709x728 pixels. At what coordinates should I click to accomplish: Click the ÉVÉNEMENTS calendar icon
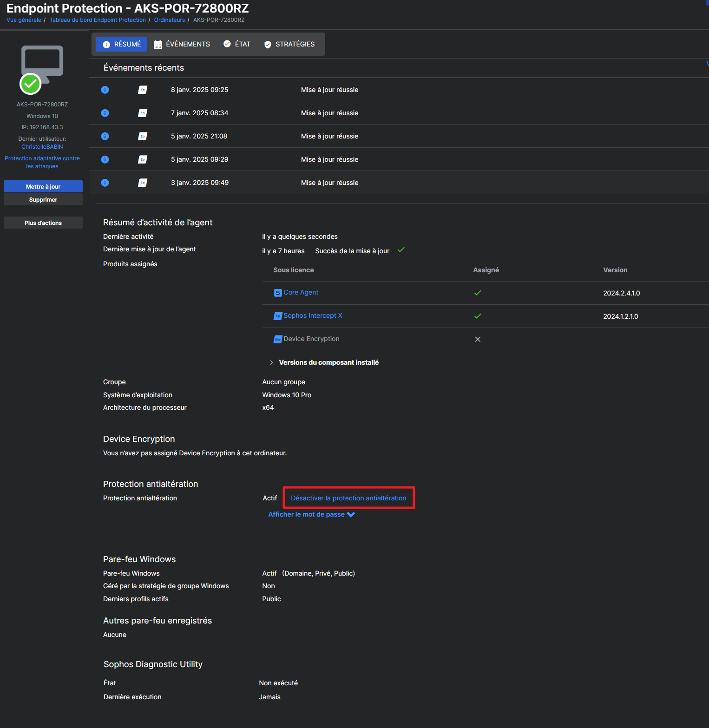pos(158,45)
